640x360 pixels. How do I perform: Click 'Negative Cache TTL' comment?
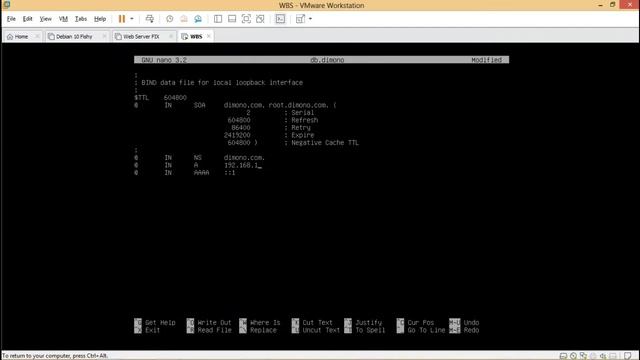coord(325,143)
